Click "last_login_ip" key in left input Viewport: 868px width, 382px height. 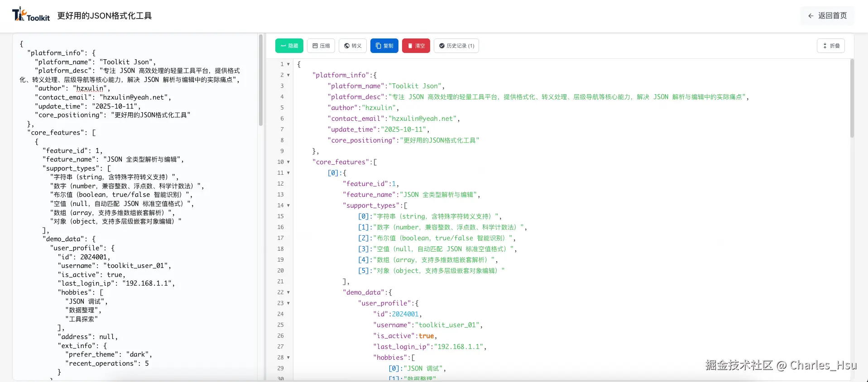click(x=86, y=283)
